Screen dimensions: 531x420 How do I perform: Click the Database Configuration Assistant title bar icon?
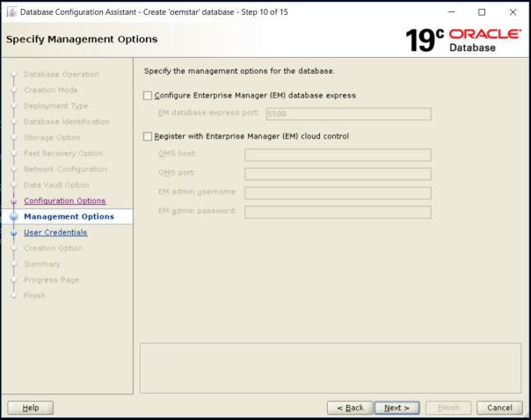click(x=11, y=11)
